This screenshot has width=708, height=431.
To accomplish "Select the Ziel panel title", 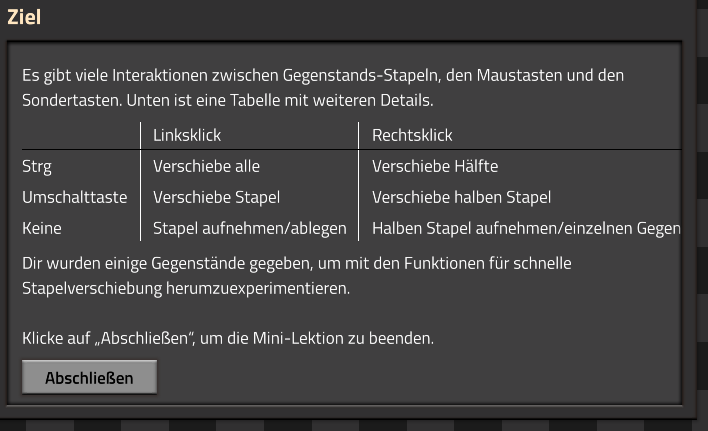I will coord(24,17).
